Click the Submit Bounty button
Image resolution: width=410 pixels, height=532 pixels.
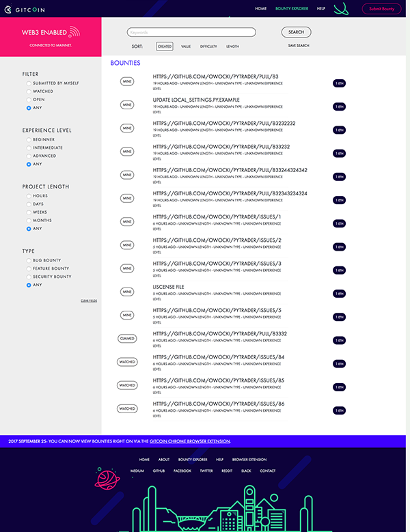381,9
